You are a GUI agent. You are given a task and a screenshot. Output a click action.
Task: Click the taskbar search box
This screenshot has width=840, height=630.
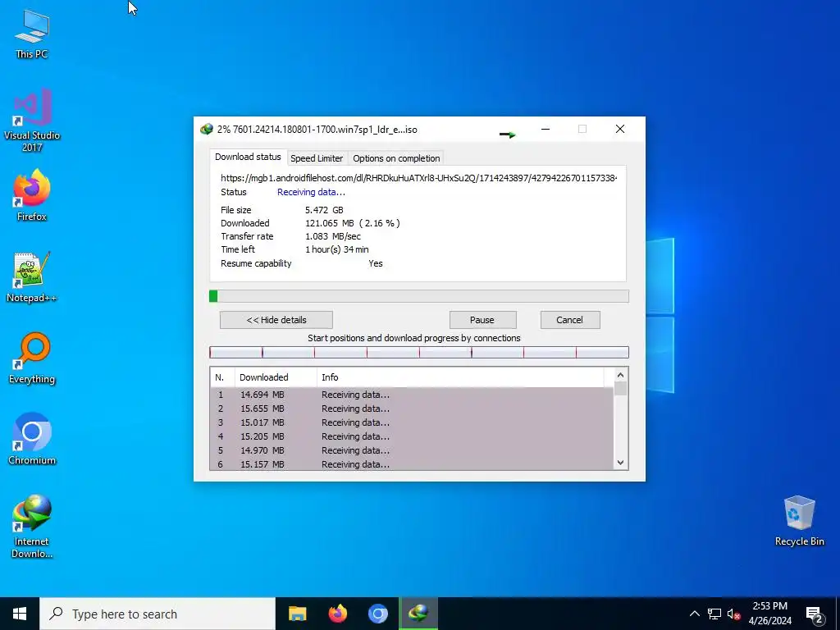(157, 614)
